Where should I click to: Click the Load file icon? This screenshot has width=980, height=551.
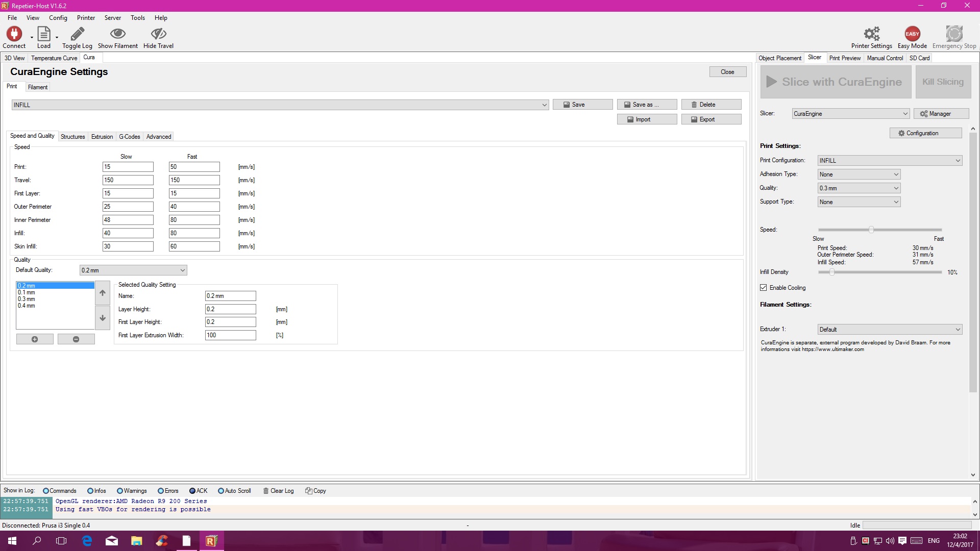pos(44,34)
